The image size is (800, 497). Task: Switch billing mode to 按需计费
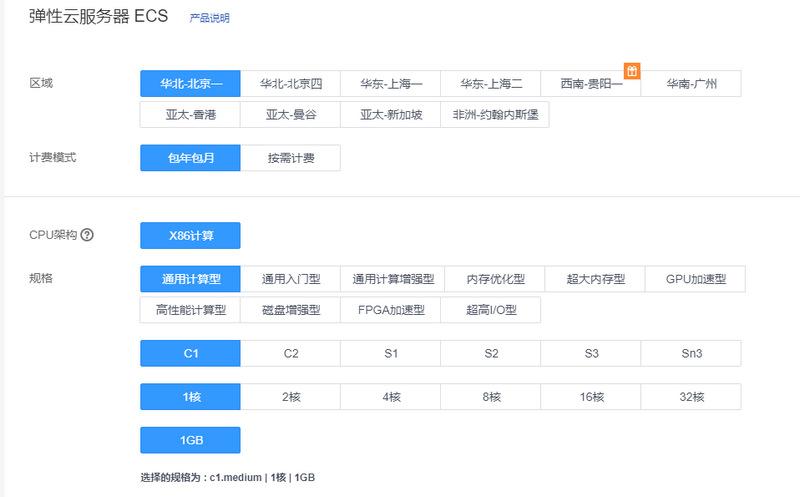[290, 158]
